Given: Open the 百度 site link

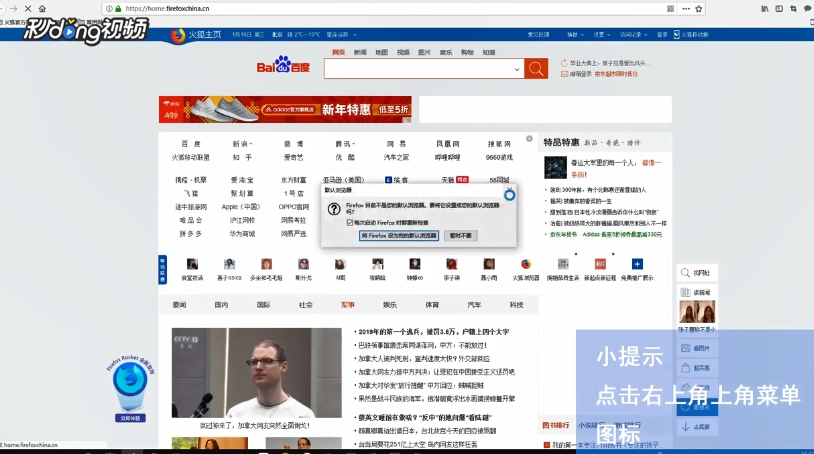Looking at the screenshot, I should tap(191, 144).
